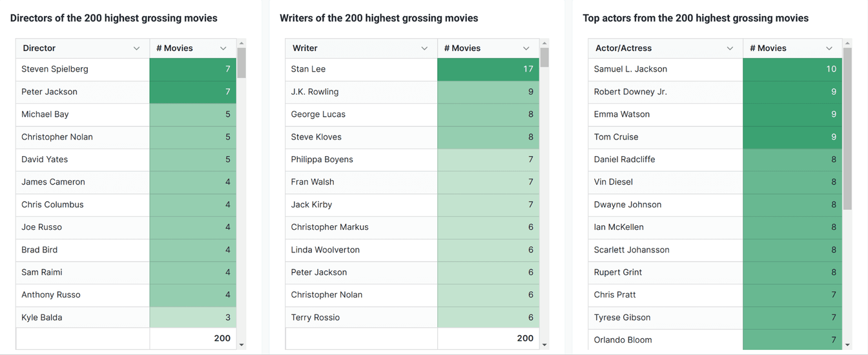Image resolution: width=868 pixels, height=355 pixels.
Task: Select Fran Walsh writer cell
Action: pos(362,182)
